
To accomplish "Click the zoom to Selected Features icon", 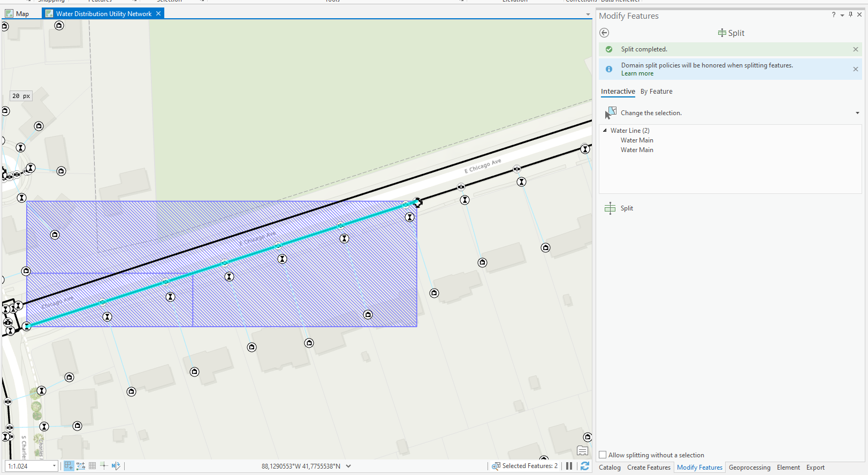I will pos(496,466).
